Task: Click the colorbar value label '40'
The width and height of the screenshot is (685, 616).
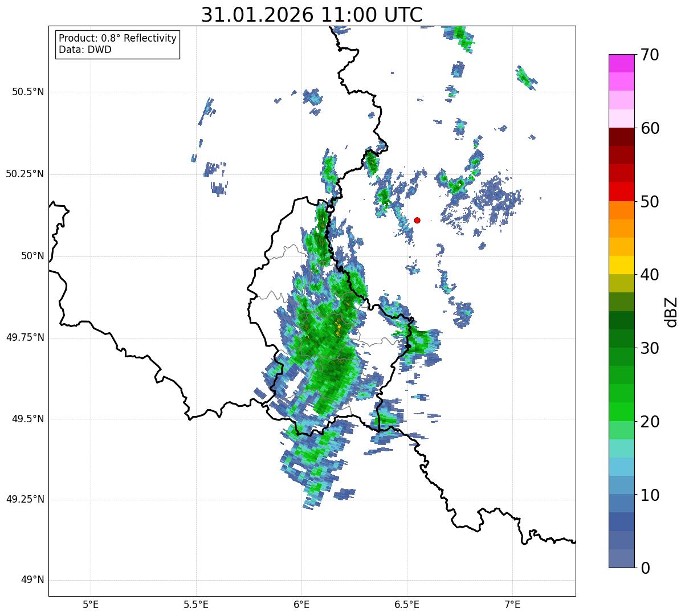Action: pyautogui.click(x=649, y=275)
